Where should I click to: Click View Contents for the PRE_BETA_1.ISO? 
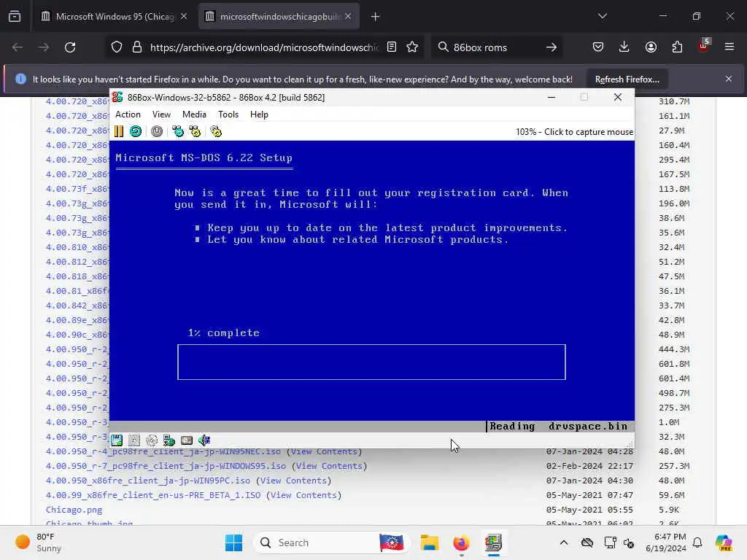304,495
